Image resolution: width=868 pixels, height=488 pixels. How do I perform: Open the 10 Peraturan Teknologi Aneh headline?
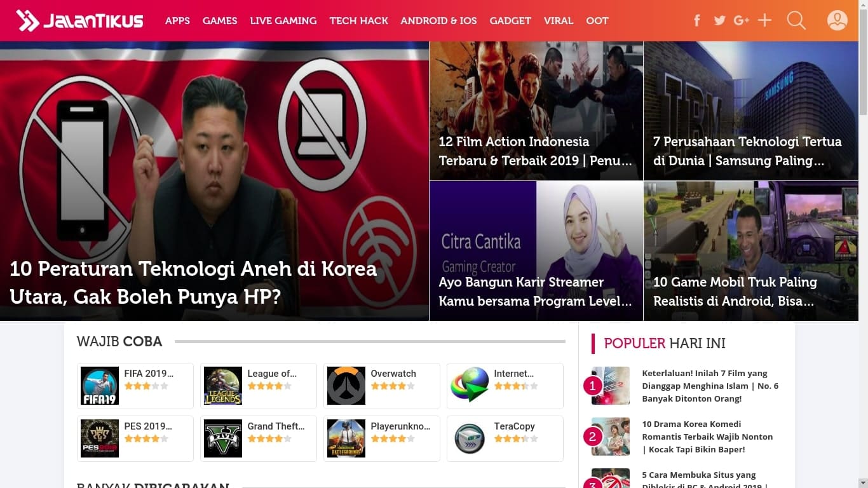pos(193,283)
